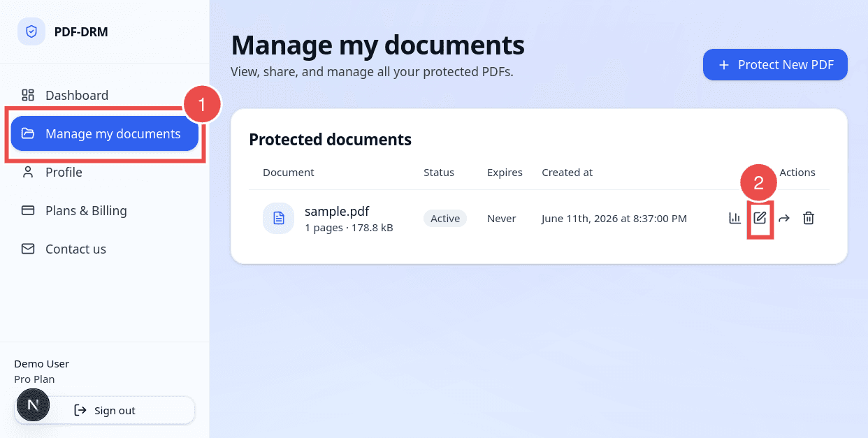The image size is (868, 438).
Task: Click the round N avatar icon
Action: [x=33, y=405]
